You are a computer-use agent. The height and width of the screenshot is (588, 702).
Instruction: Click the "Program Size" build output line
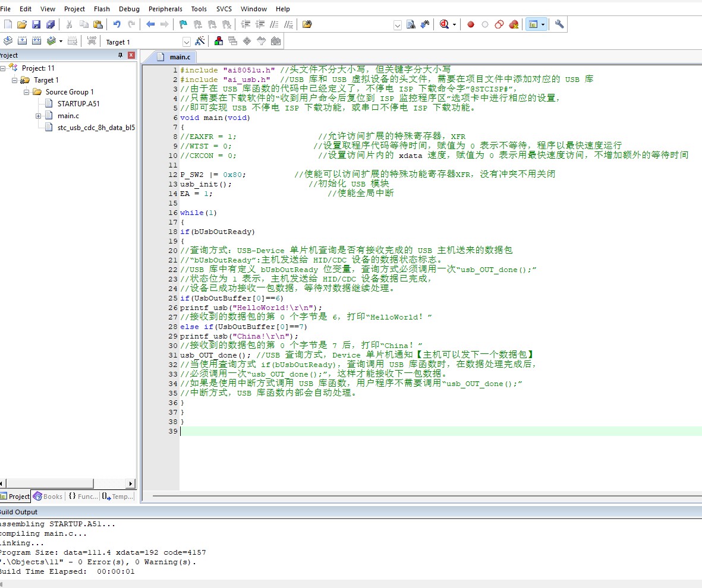[x=103, y=552]
